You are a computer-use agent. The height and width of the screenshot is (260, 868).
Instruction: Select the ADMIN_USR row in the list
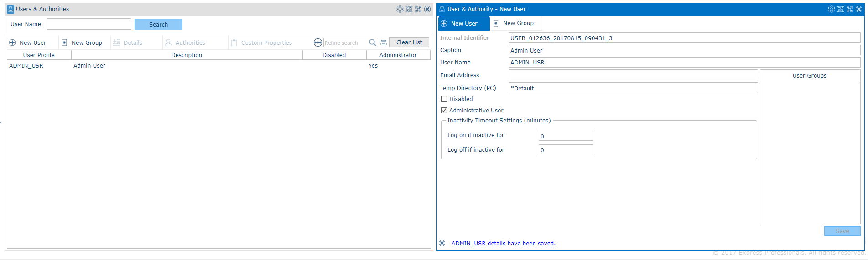(x=218, y=66)
